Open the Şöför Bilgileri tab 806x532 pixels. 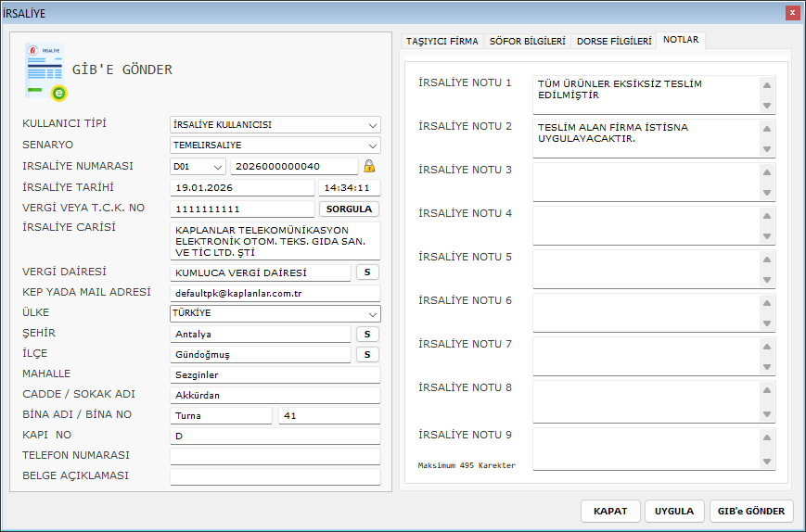(525, 41)
